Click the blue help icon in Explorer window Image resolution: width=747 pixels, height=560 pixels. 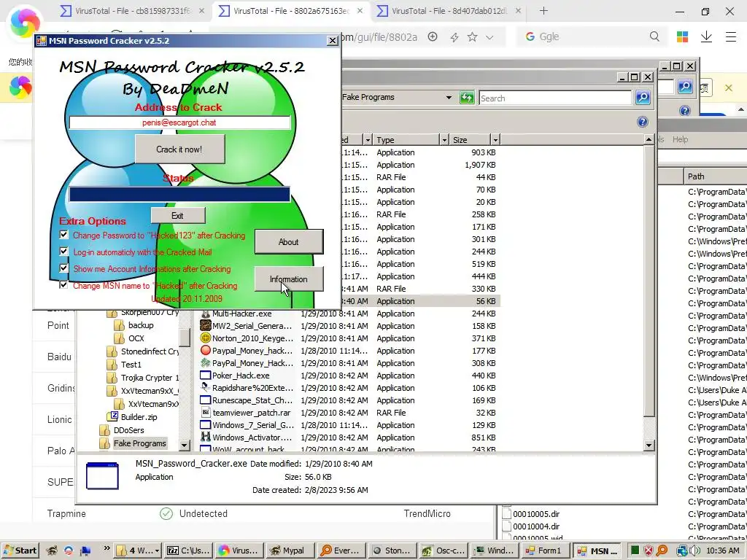[x=642, y=122]
